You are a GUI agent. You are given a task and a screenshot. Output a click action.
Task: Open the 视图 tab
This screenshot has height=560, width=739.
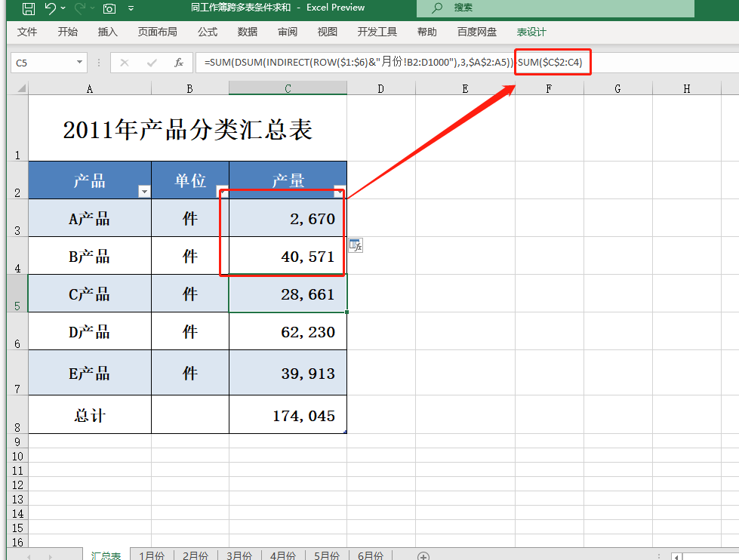[327, 32]
